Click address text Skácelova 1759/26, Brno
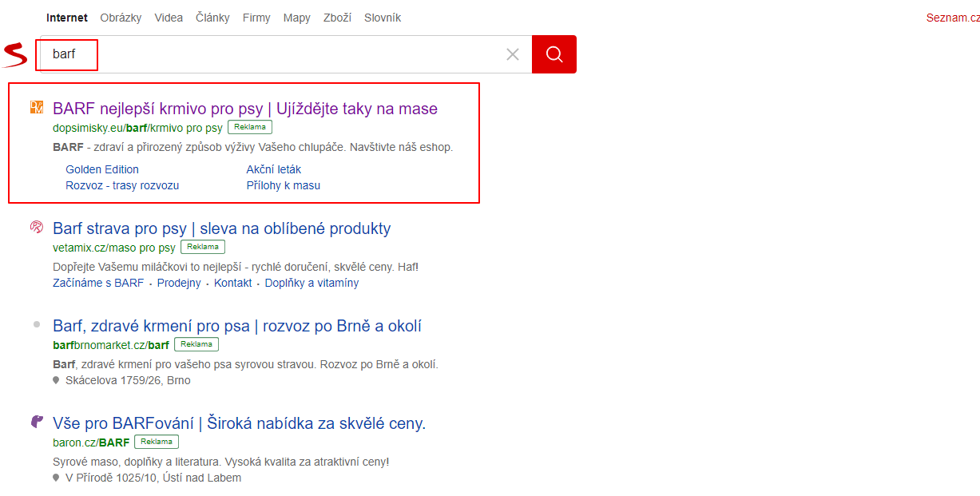The width and height of the screenshot is (980, 496). (x=128, y=380)
